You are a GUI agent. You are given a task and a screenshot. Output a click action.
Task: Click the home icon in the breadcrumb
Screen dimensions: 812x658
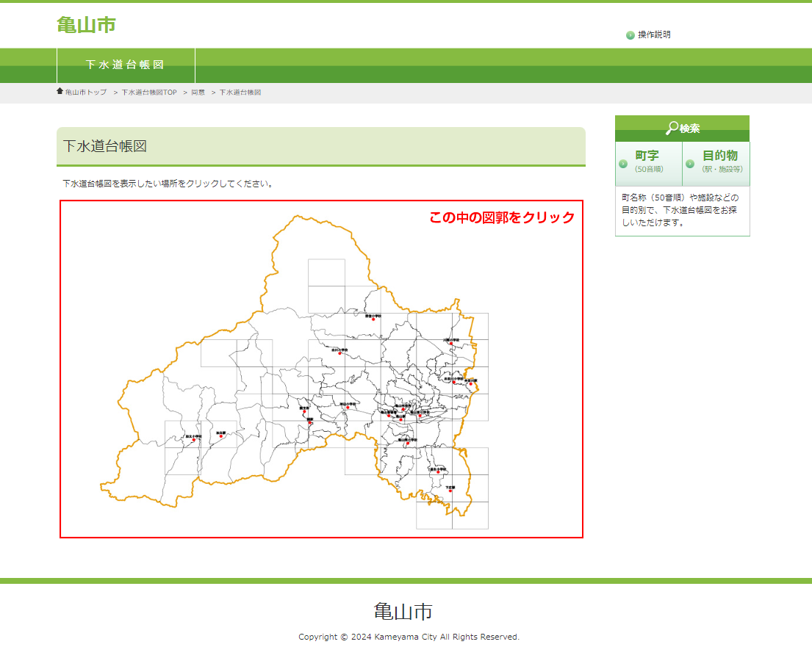60,91
